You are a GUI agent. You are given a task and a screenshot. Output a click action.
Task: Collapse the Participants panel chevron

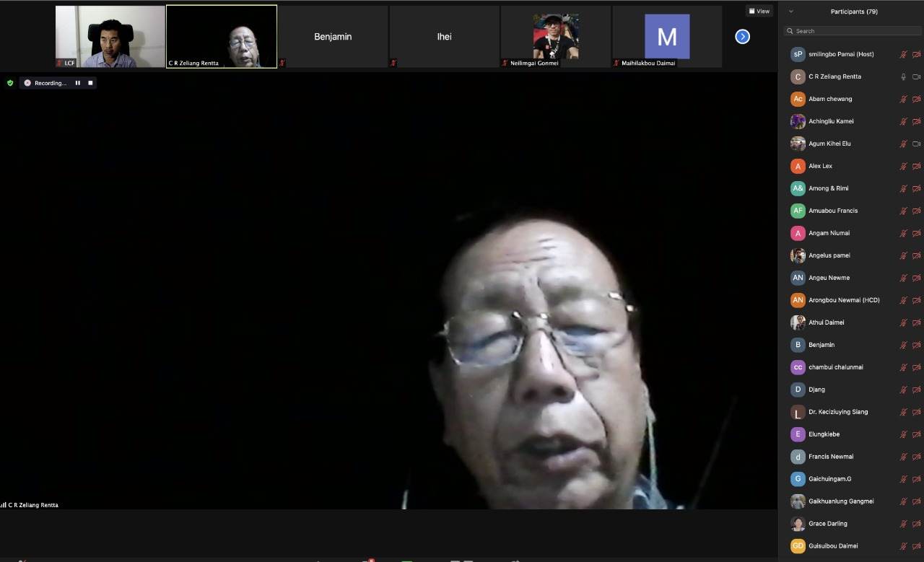pos(790,12)
